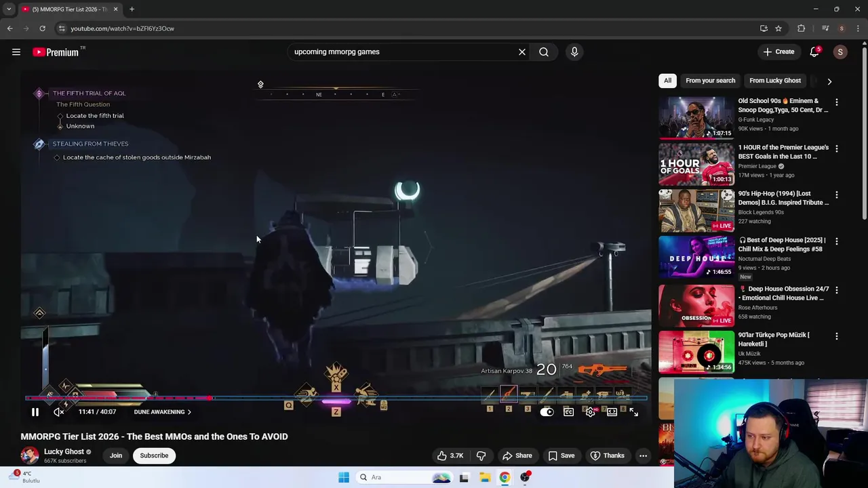The height and width of the screenshot is (488, 868).
Task: Install app icon in address bar
Action: [x=764, y=28]
